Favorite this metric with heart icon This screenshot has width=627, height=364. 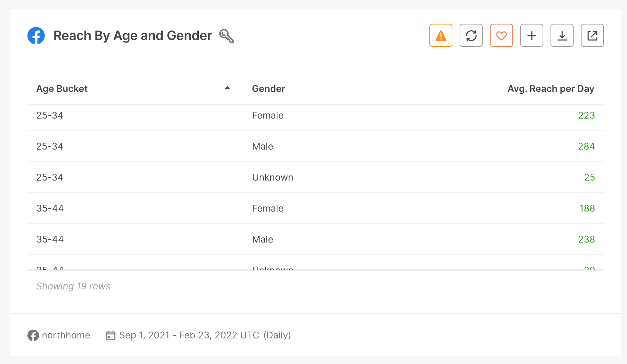(x=501, y=35)
